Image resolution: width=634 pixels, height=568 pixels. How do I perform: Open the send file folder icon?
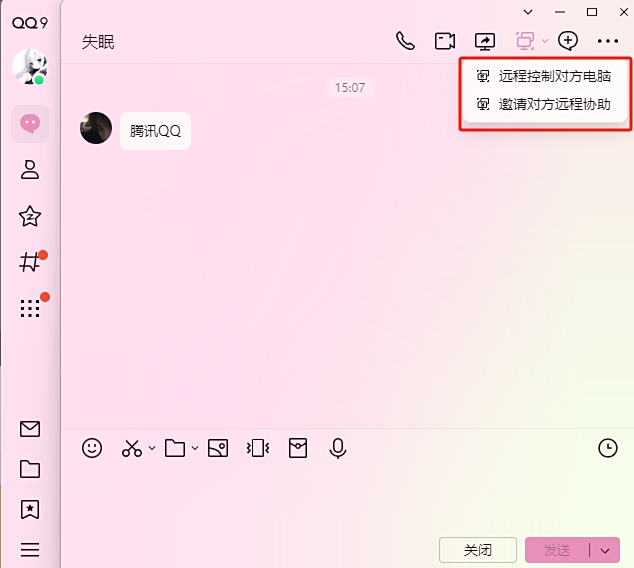click(175, 448)
